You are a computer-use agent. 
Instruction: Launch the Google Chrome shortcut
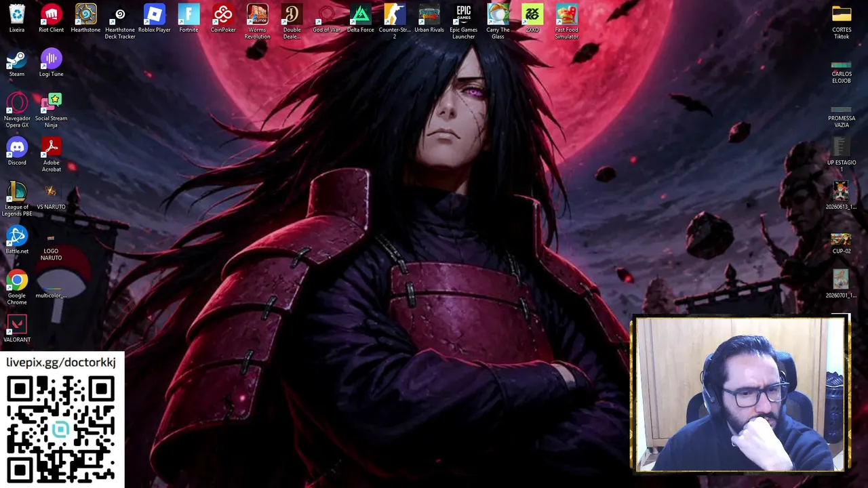point(17,280)
